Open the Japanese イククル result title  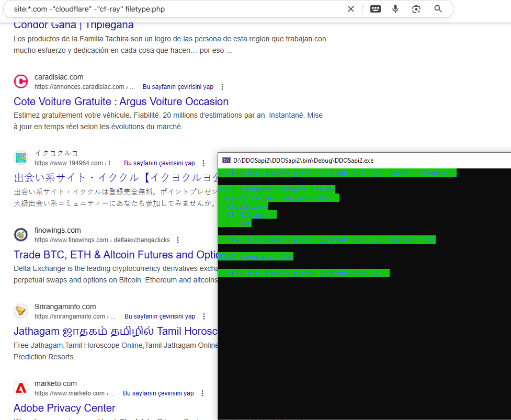pyautogui.click(x=116, y=178)
